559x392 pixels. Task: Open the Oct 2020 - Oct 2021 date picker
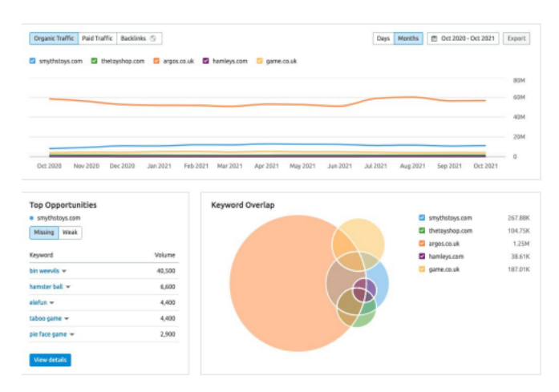[x=463, y=38]
